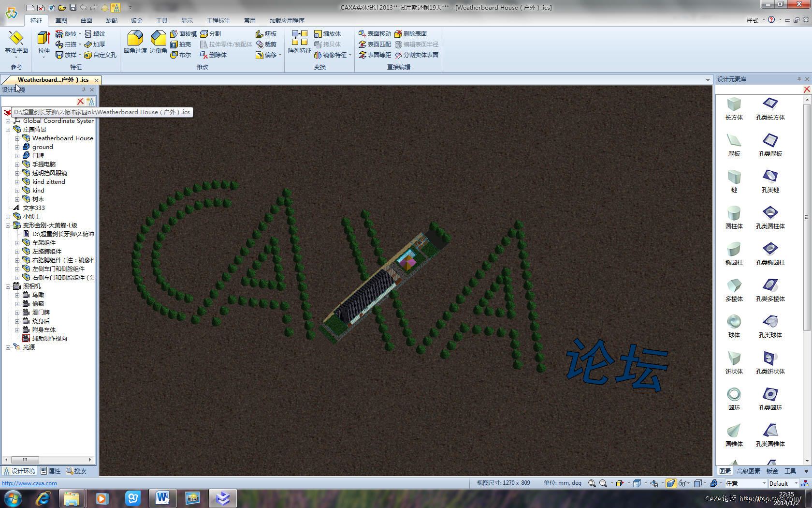The height and width of the screenshot is (508, 812).
Task: Start the 放样 loft feature
Action: pos(66,55)
